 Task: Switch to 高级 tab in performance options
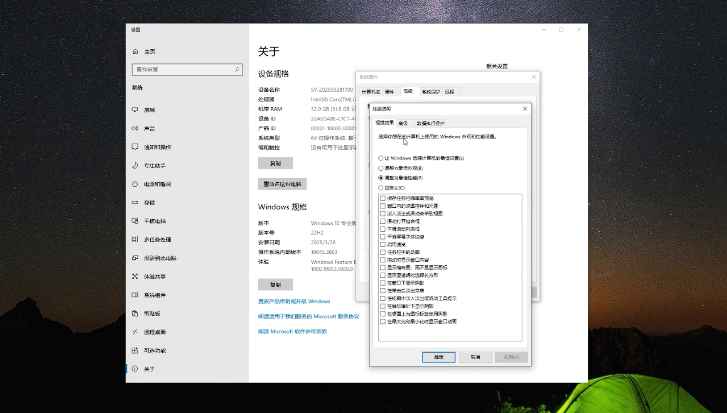(x=403, y=123)
